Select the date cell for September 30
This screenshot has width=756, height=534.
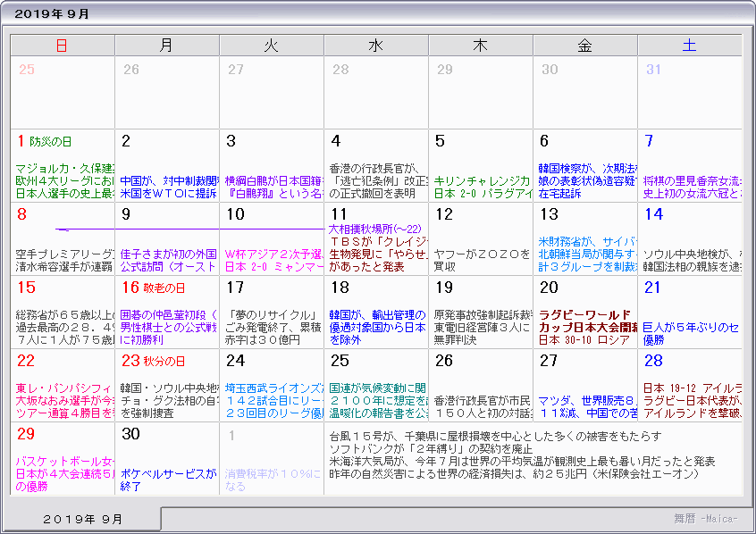(167, 458)
